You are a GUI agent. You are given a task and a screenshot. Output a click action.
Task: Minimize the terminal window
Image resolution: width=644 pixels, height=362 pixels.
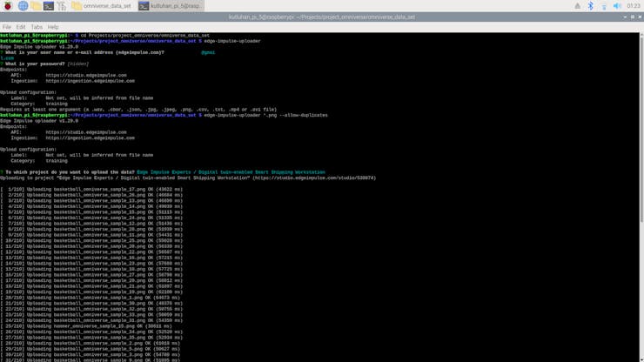(625, 17)
